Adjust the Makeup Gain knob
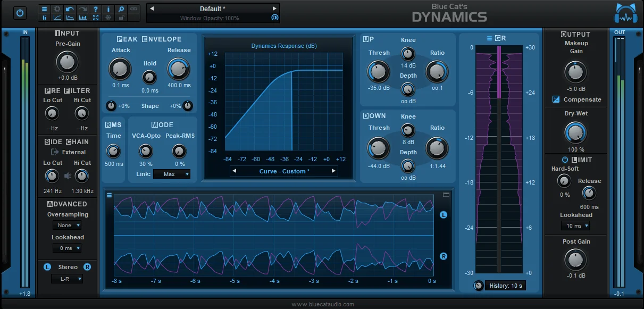The image size is (644, 309). pyautogui.click(x=576, y=71)
